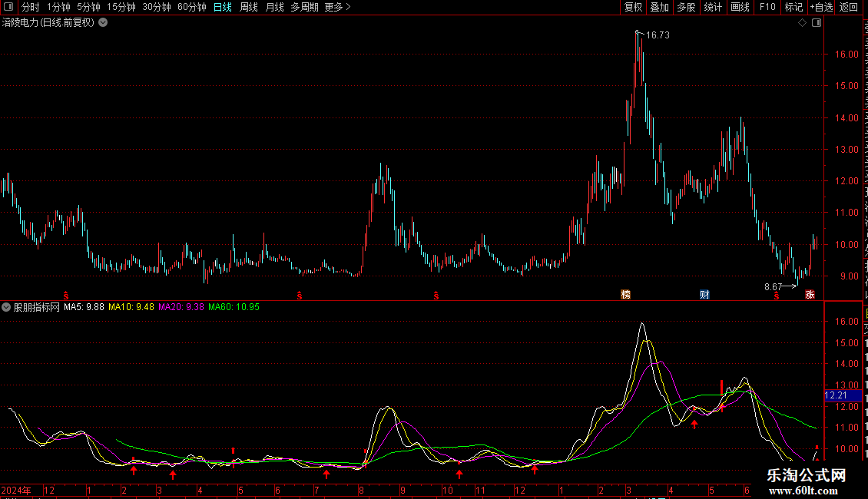Click the MA60: 10.95 label

pos(234,307)
